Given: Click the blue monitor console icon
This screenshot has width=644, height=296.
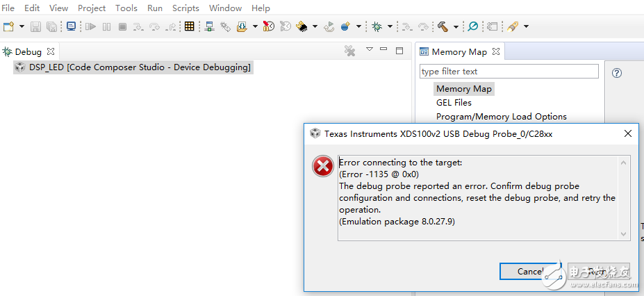Looking at the screenshot, I should 72,26.
